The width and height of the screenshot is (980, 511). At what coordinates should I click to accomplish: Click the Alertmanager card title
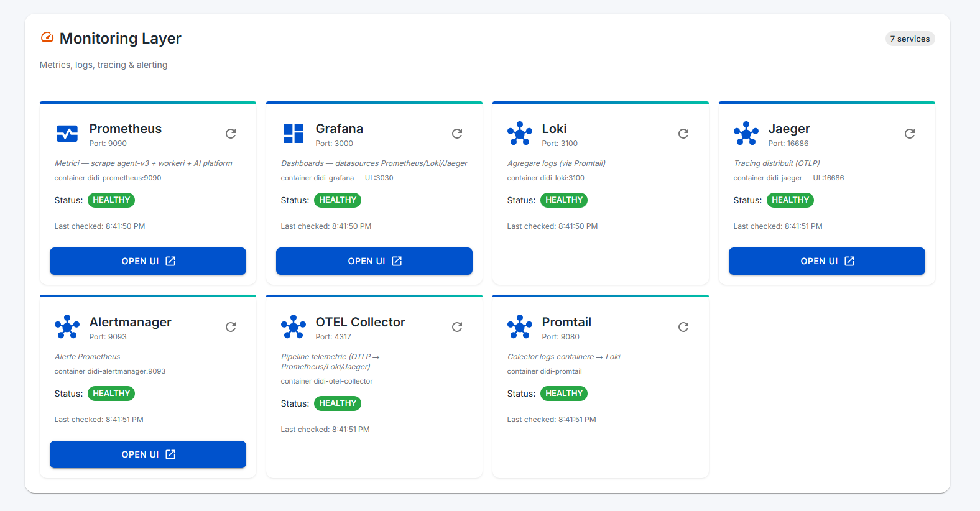131,322
